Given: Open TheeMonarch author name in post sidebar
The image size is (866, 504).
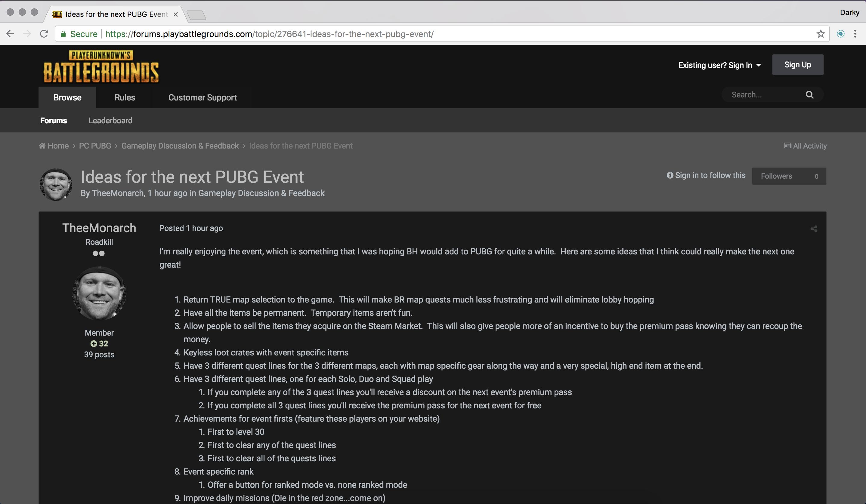Looking at the screenshot, I should pyautogui.click(x=99, y=228).
